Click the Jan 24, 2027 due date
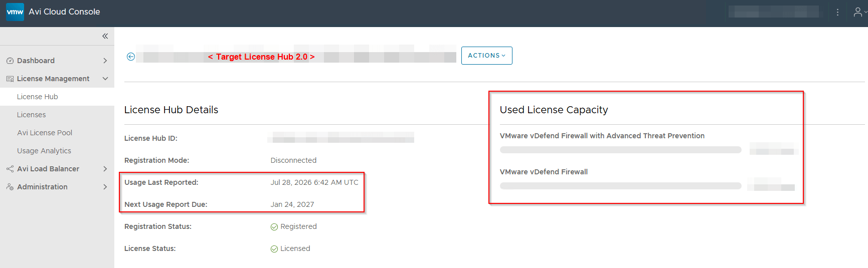The image size is (868, 268). 292,204
